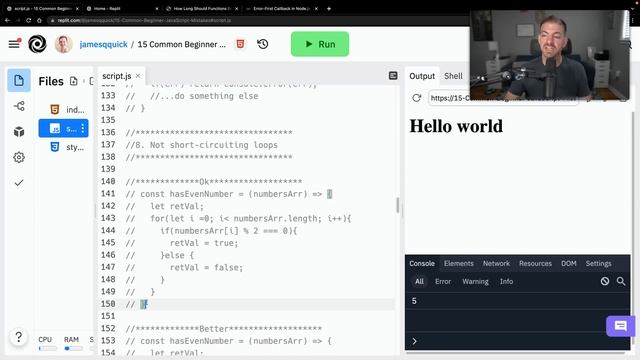Click editor line number 150
The image size is (640, 360).
click(108, 304)
